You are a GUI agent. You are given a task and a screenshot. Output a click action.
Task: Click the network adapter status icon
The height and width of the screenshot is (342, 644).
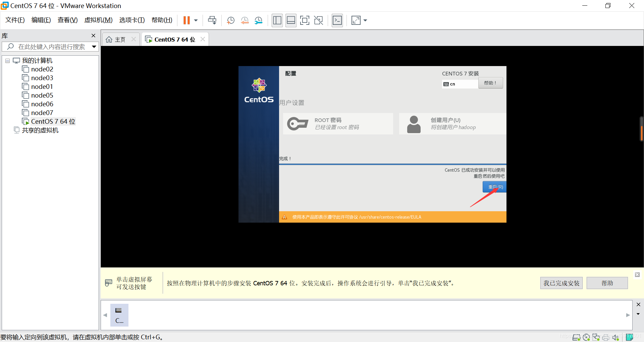click(596, 337)
